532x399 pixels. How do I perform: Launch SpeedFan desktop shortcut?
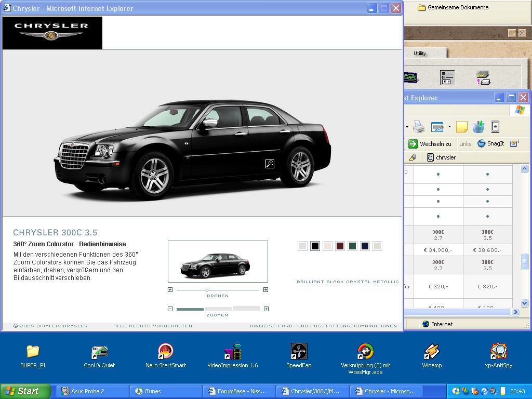coord(299,356)
